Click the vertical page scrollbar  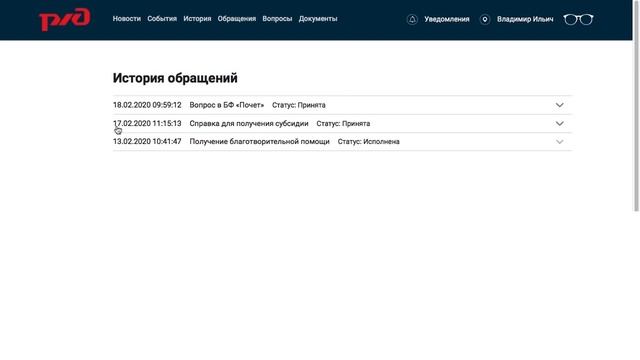click(x=636, y=106)
